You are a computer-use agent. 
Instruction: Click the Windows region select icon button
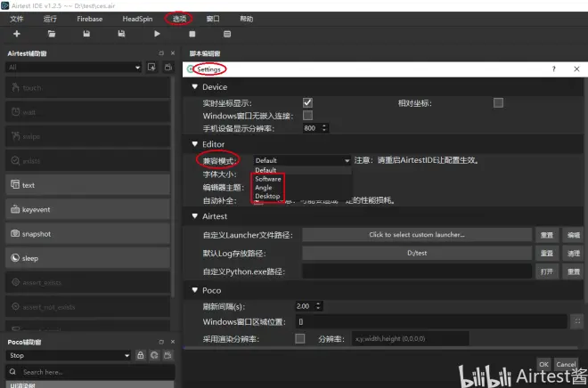[x=577, y=321]
